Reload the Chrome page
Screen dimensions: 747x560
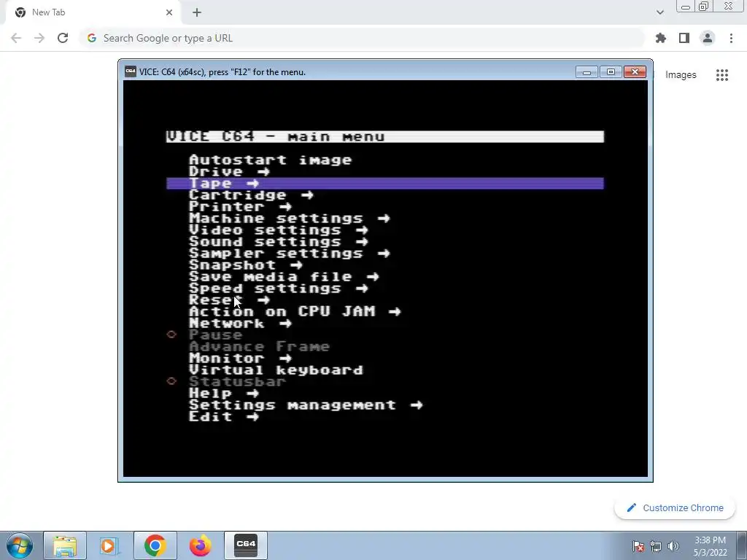click(x=63, y=38)
